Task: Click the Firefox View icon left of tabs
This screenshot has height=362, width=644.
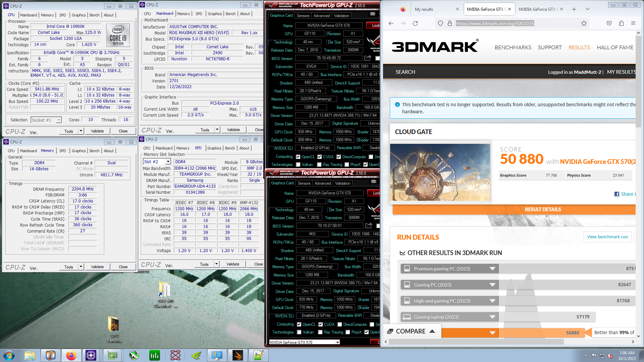Action: (x=403, y=9)
